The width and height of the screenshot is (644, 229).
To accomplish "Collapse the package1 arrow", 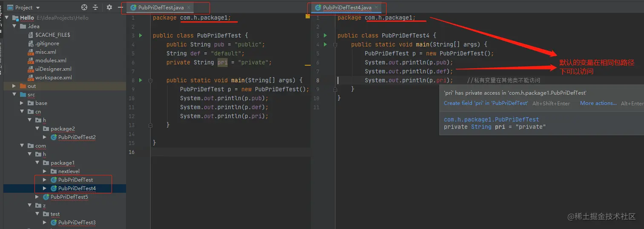I will point(37,163).
